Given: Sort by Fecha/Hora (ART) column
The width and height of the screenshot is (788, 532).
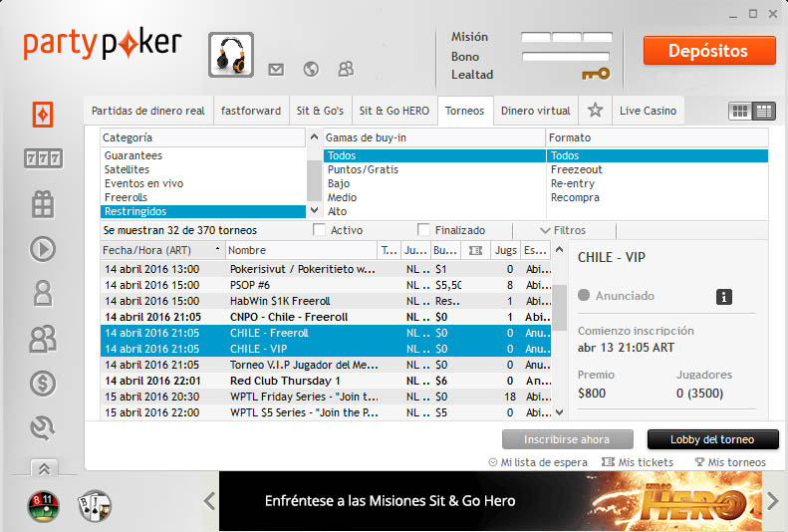Looking at the screenshot, I should pyautogui.click(x=162, y=250).
